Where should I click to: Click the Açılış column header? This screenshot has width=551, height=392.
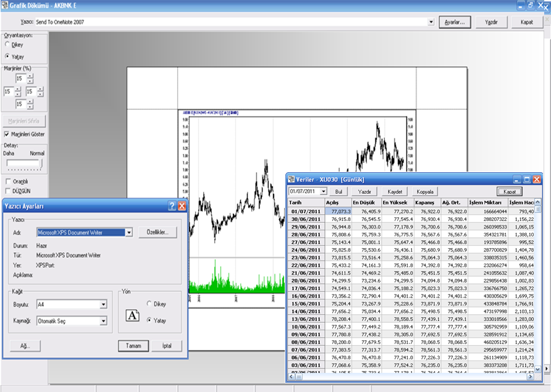pos(338,202)
